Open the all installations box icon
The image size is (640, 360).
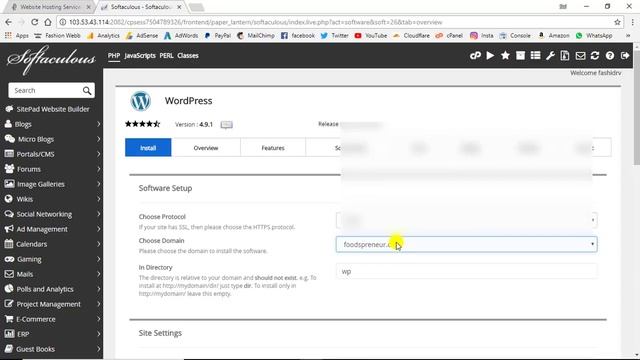[x=520, y=56]
